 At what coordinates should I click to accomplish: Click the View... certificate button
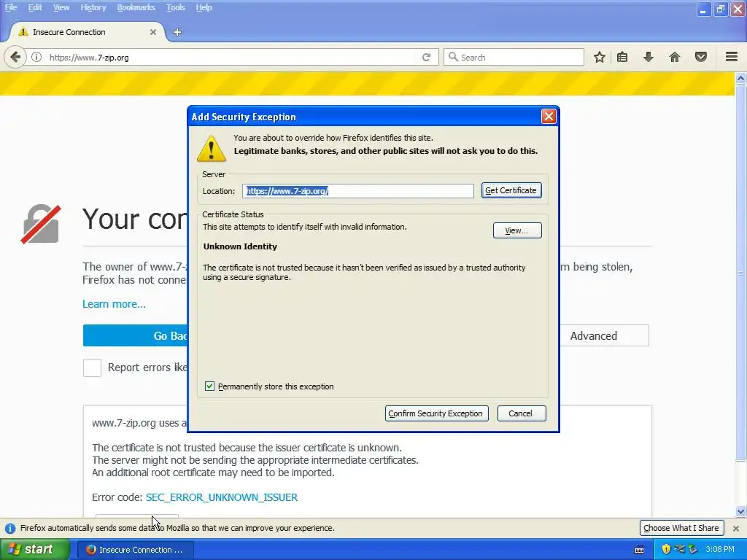tap(517, 230)
